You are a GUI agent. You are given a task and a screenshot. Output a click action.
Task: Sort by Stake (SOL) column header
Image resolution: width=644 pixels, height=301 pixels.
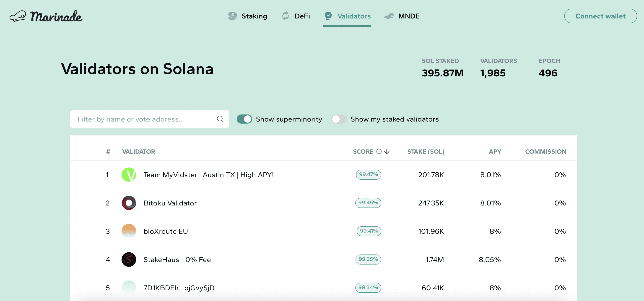(426, 151)
